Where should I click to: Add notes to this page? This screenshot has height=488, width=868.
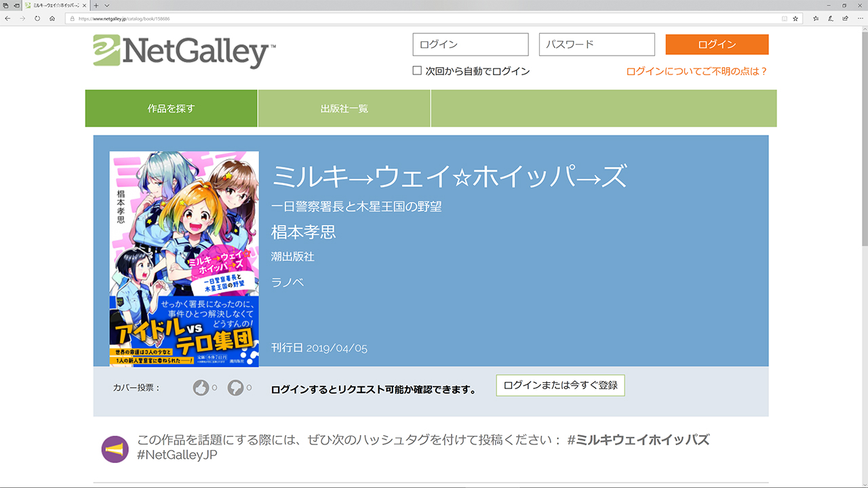pyautogui.click(x=831, y=18)
